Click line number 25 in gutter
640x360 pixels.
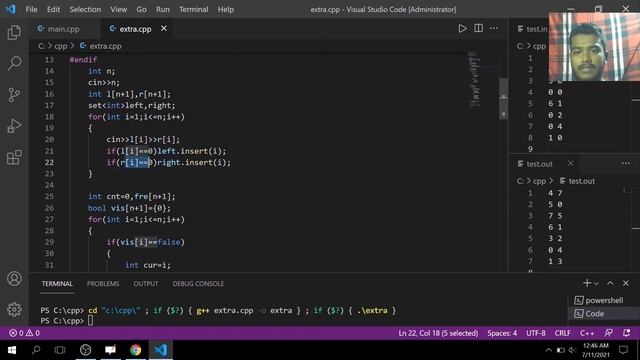[49, 196]
